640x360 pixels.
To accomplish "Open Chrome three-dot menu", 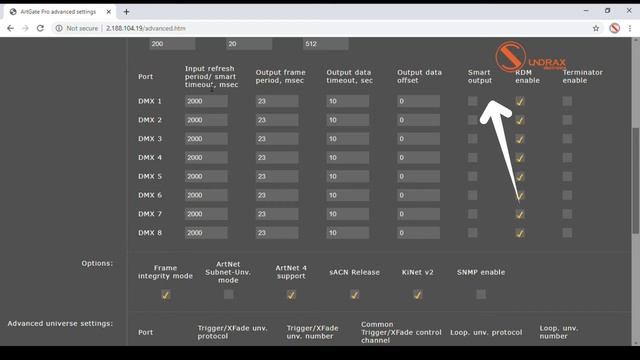I will click(630, 28).
